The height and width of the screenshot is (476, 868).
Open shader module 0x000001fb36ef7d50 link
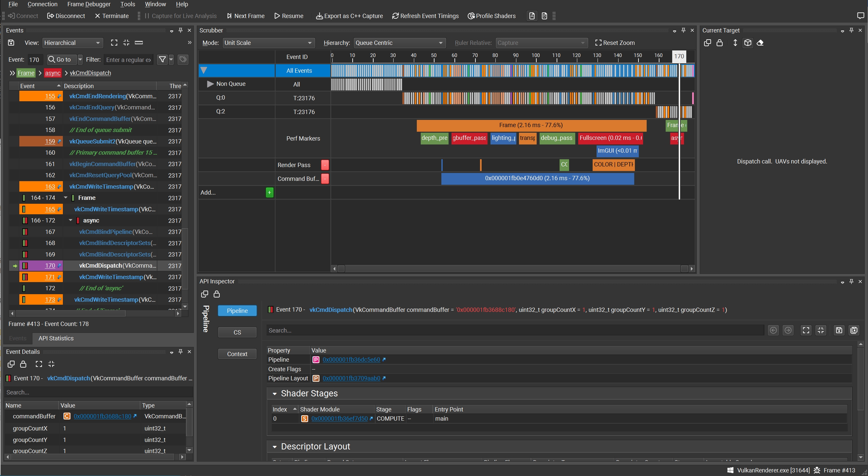[x=339, y=419]
